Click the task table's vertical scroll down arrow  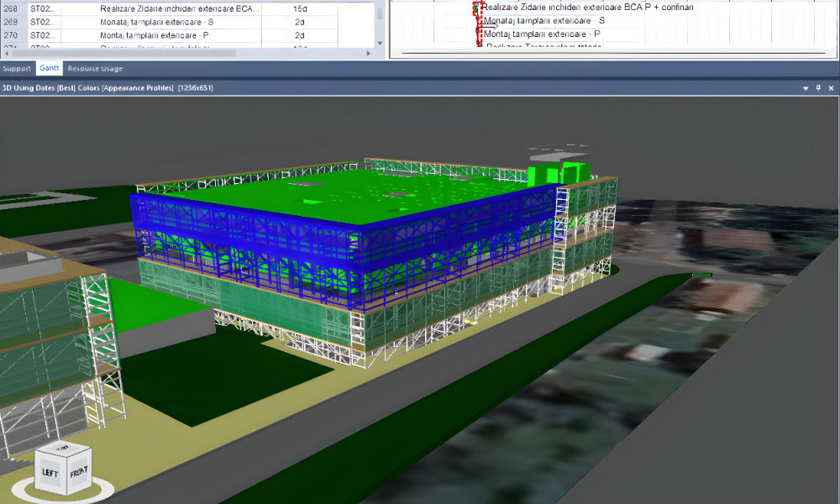380,43
